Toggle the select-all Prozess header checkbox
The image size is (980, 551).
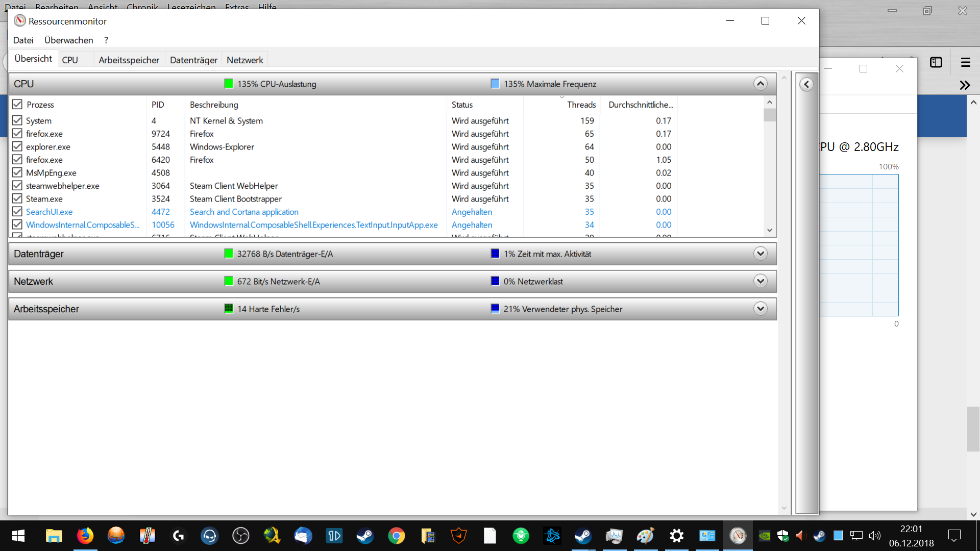point(17,104)
